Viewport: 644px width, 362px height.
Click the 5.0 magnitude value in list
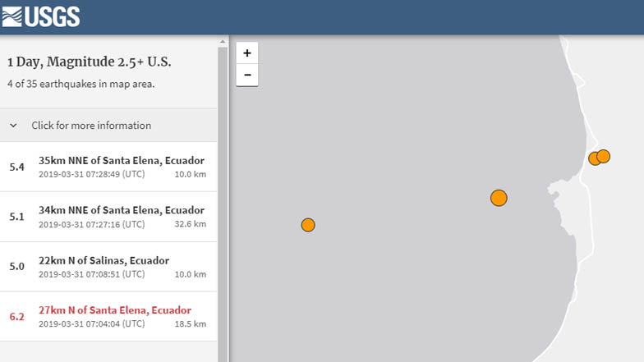coord(16,266)
